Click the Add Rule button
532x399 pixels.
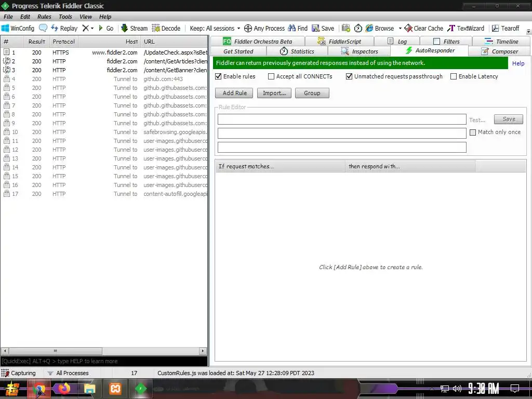pos(234,93)
